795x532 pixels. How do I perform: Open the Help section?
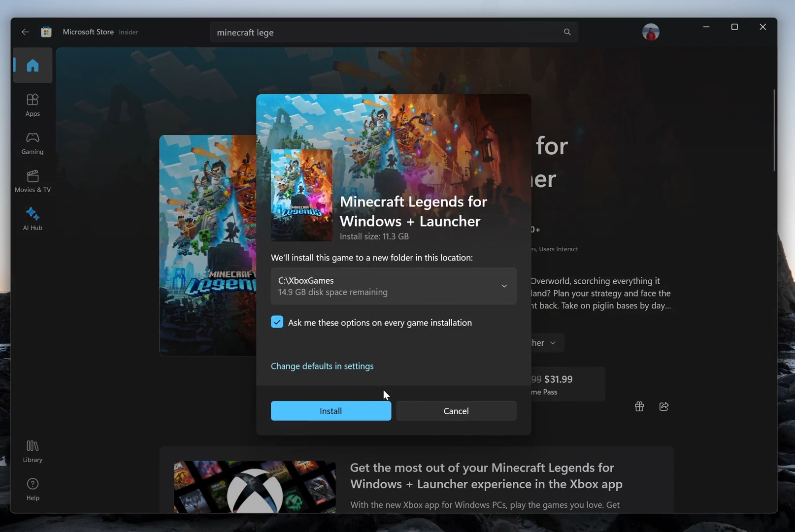click(x=33, y=489)
